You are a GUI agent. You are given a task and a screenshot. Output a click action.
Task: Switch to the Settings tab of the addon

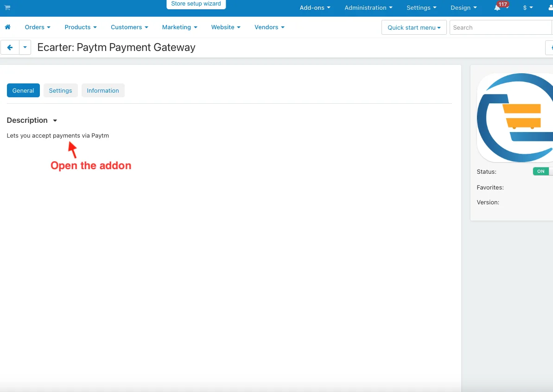point(60,91)
